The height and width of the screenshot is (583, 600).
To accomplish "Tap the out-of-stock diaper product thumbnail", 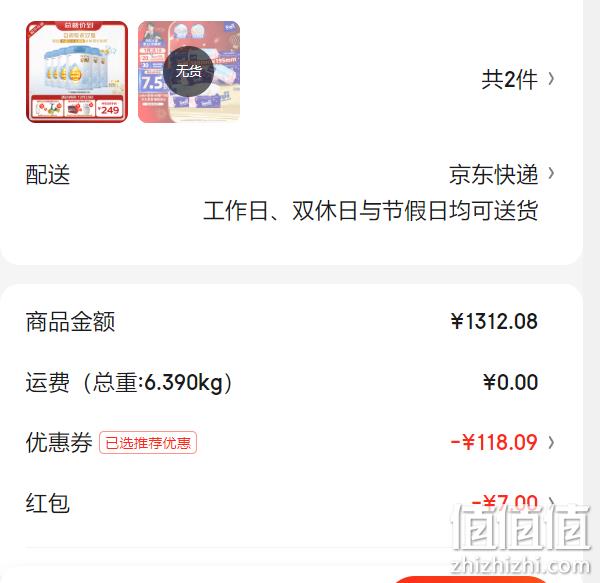I will (x=189, y=72).
